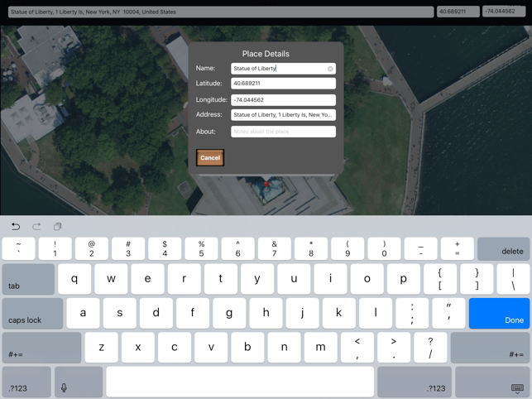The height and width of the screenshot is (399, 532).
Task: Tap the 5 / percent key
Action: (x=201, y=248)
